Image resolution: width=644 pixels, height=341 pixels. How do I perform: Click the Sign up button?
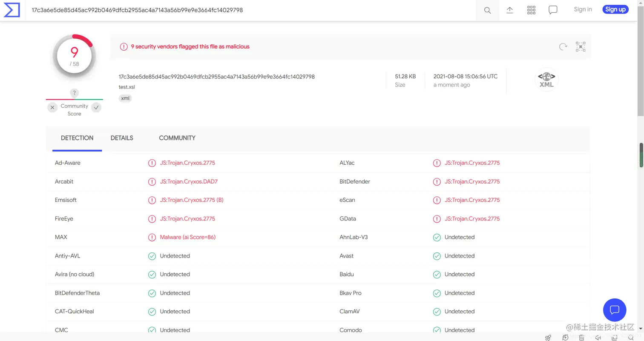pyautogui.click(x=615, y=9)
